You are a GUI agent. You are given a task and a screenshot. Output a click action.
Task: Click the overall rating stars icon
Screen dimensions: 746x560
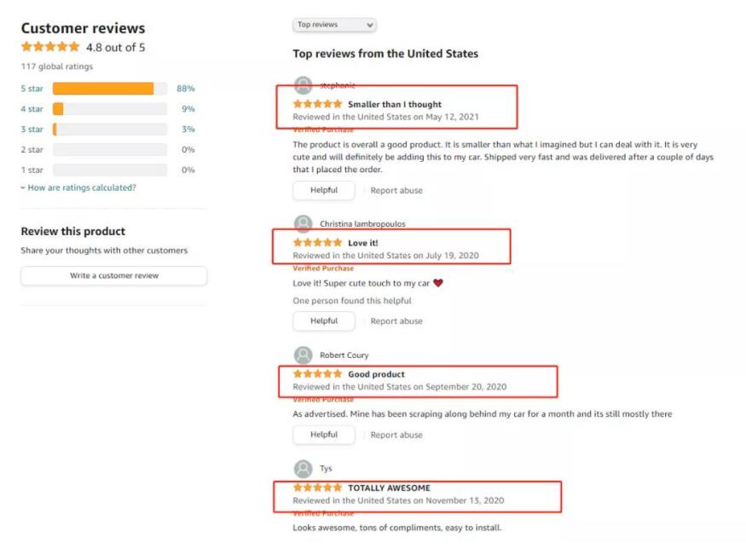pos(50,47)
